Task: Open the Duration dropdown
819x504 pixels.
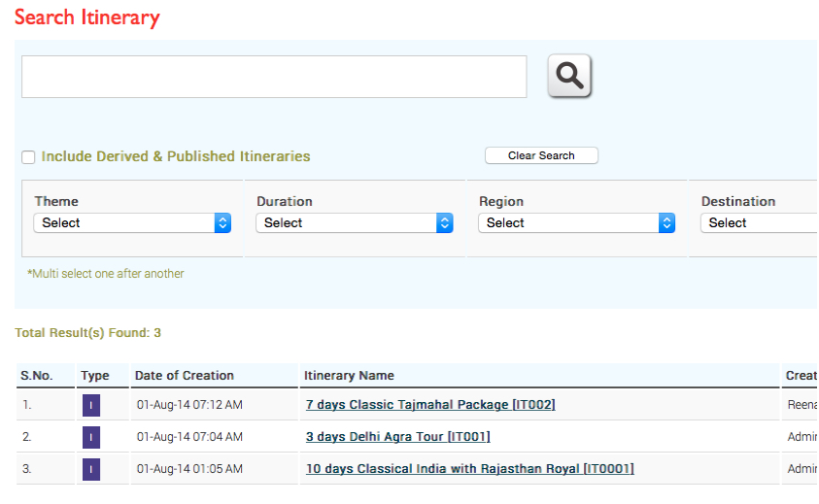Action: 355,223
